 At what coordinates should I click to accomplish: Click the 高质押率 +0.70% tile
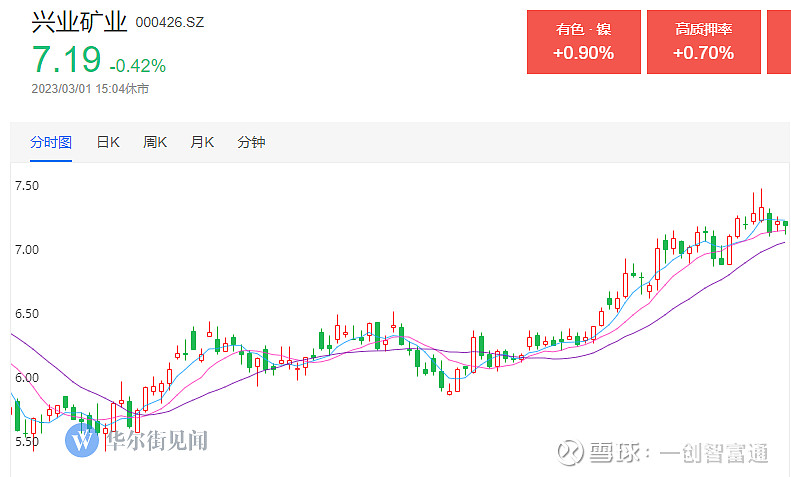(x=704, y=42)
